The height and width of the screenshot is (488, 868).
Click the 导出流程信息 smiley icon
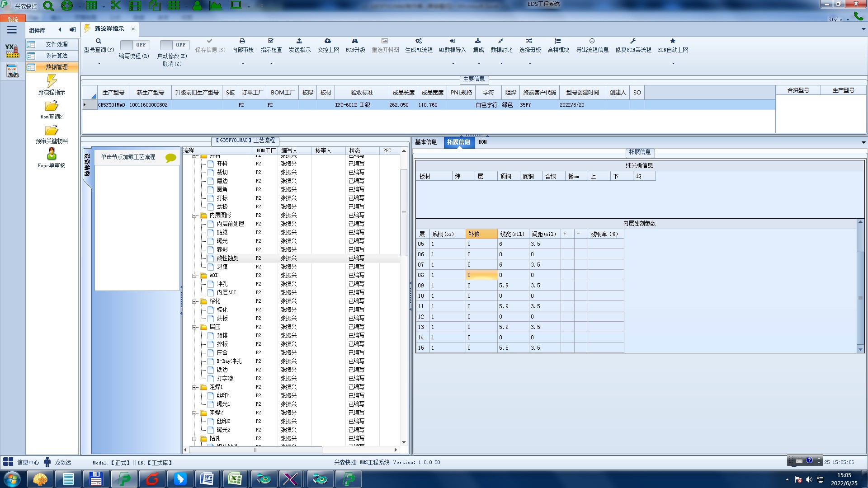tap(592, 41)
